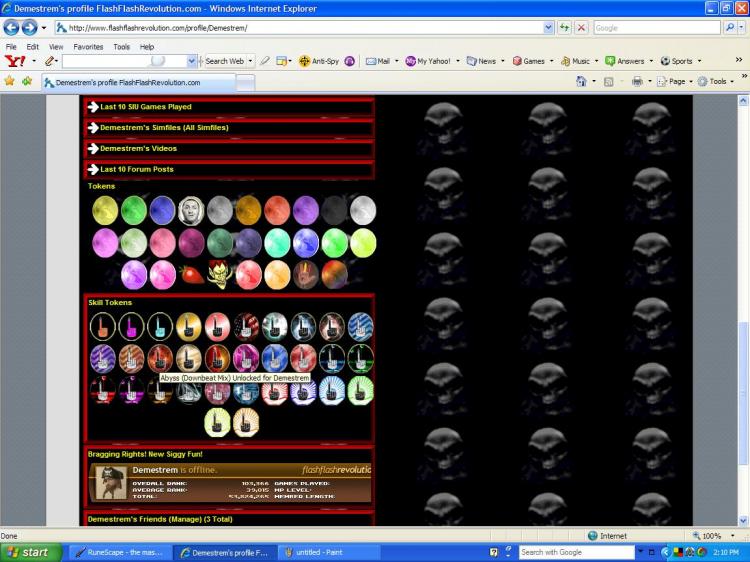Click the brown raised-hand token in the Tokens section

306,275
